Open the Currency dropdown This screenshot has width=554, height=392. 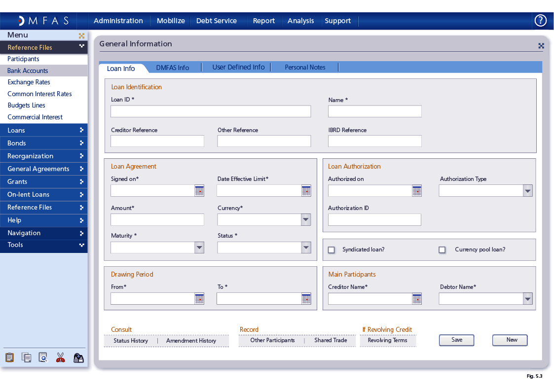(306, 220)
